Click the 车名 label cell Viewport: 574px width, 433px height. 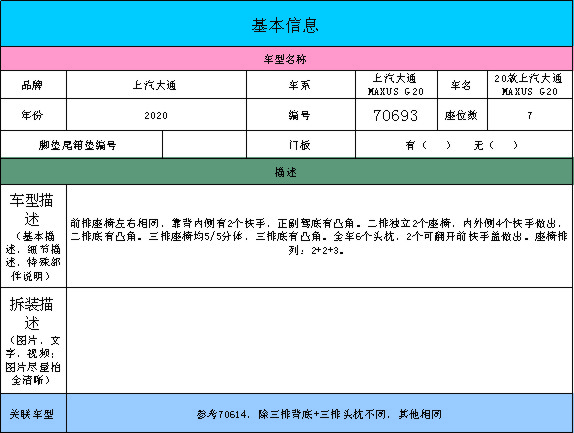(x=462, y=85)
